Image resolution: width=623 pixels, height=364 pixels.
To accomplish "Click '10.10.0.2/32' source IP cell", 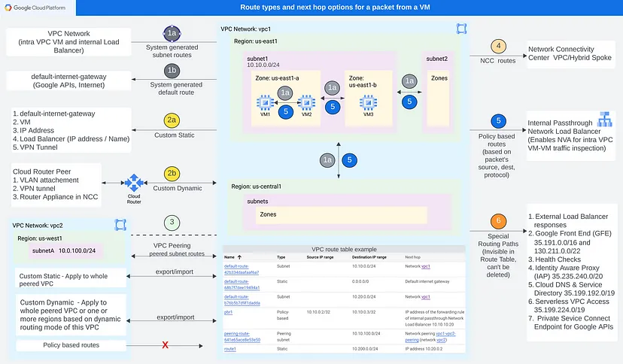I will click(x=318, y=312).
